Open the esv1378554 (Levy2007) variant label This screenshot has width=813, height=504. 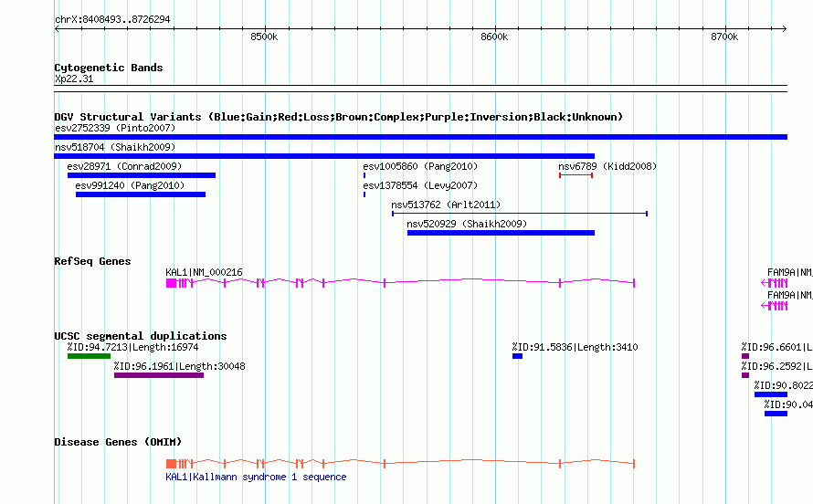(420, 185)
